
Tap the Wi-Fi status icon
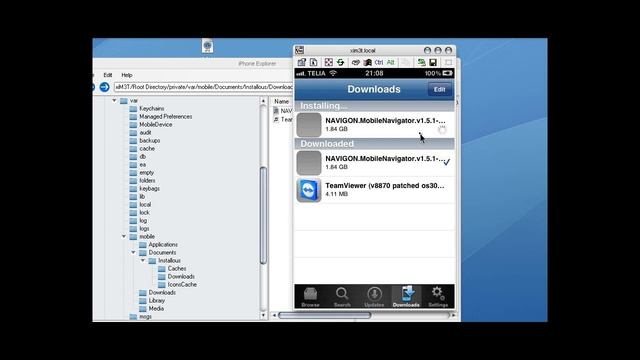click(x=333, y=73)
